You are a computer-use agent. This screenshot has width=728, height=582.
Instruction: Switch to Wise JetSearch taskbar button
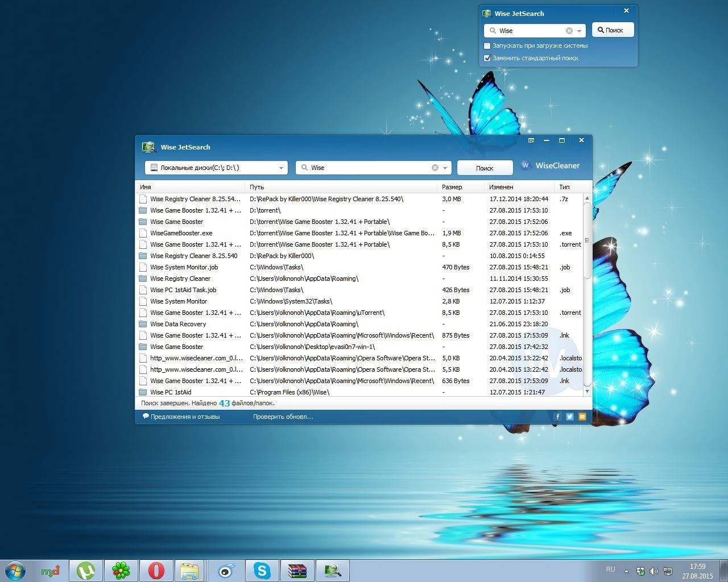pos(332,571)
